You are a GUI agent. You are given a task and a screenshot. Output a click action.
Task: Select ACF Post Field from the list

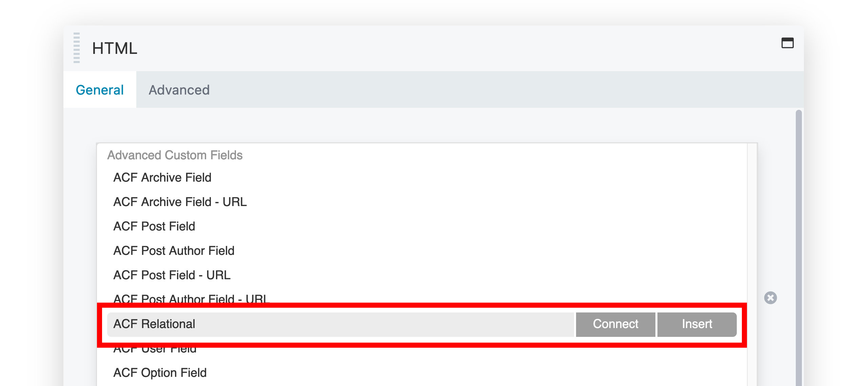pos(154,226)
